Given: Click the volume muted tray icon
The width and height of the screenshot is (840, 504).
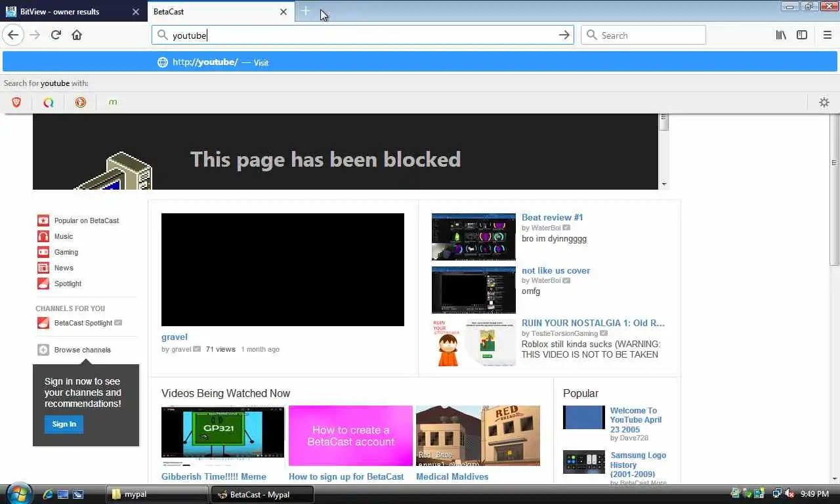Looking at the screenshot, I should (x=789, y=493).
